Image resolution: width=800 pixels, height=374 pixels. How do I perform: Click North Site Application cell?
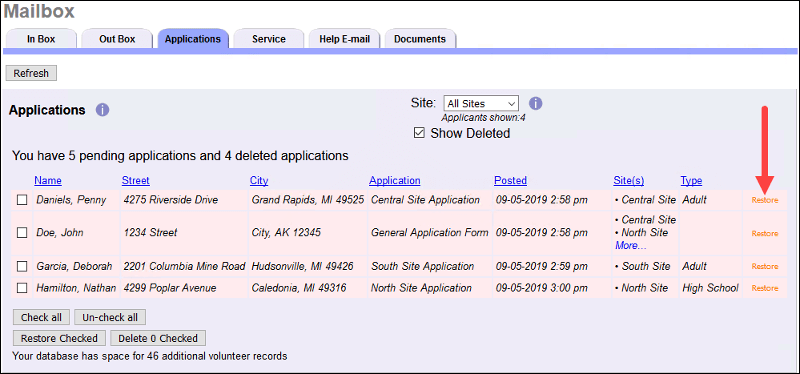pos(421,288)
